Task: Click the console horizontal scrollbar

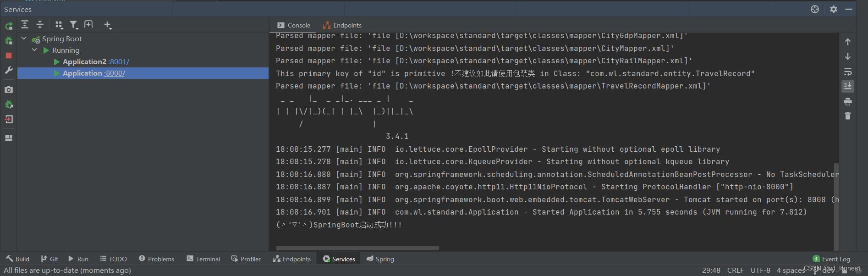Action: click(x=357, y=248)
